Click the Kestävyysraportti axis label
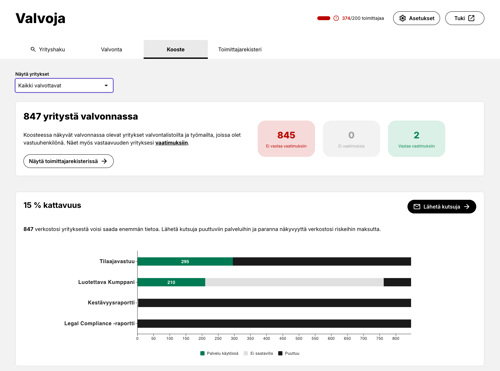 [111, 303]
